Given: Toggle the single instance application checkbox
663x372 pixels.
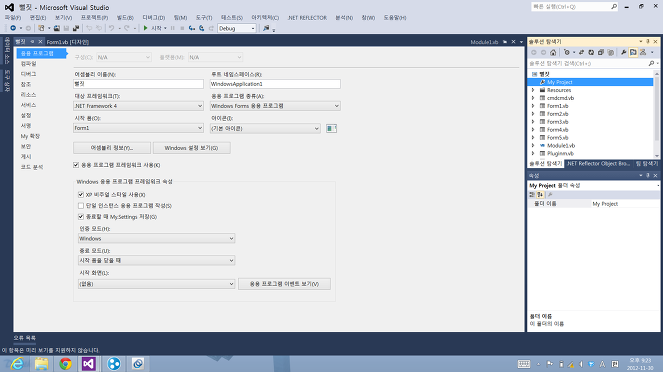Looking at the screenshot, I should click(81, 205).
